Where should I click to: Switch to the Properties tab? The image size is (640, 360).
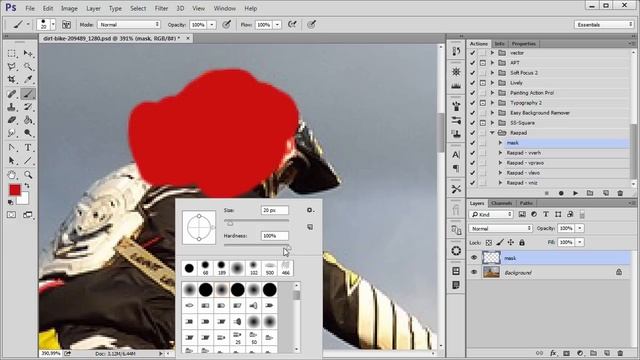click(x=524, y=44)
